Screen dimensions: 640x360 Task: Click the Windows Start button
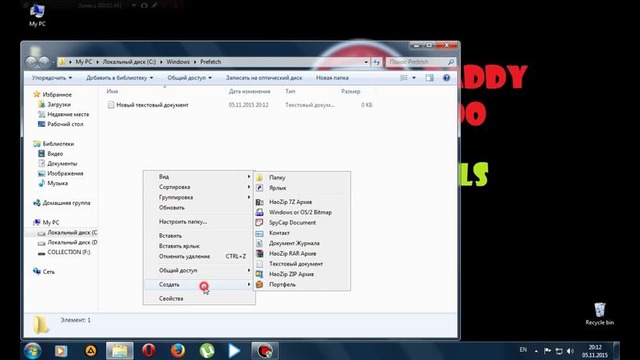33,351
